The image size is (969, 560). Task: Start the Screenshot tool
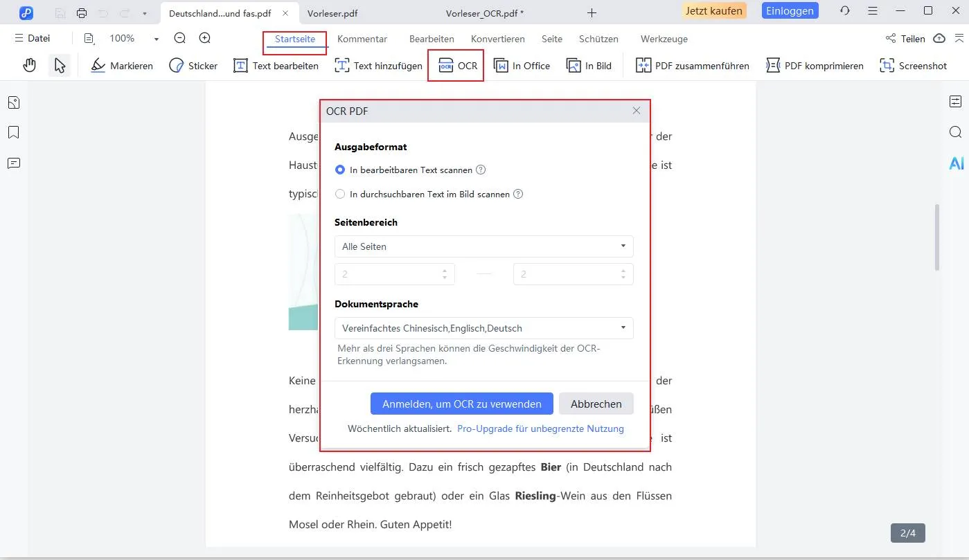(913, 66)
